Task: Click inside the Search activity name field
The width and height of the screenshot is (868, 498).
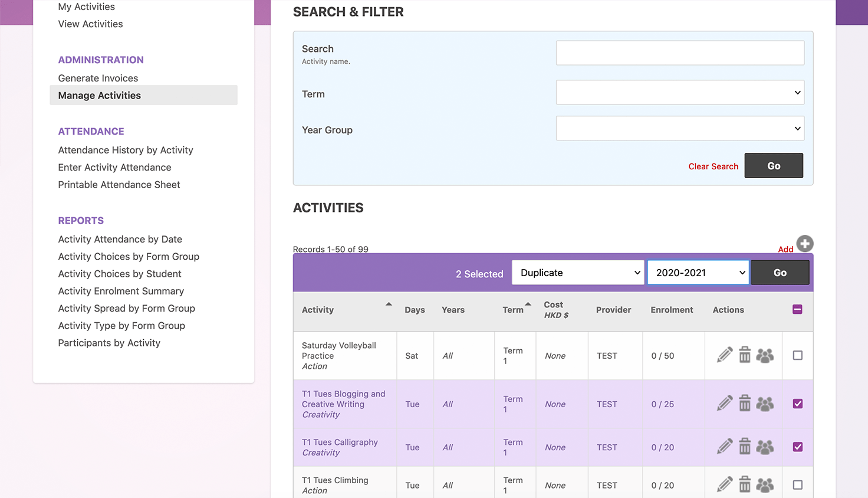Action: coord(679,53)
